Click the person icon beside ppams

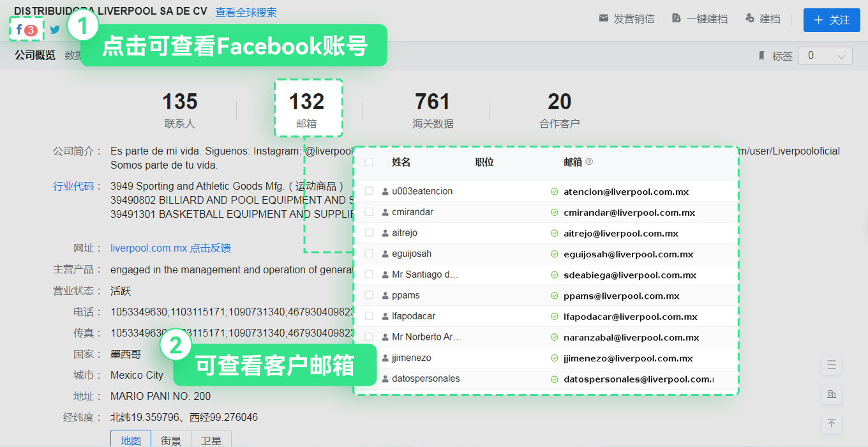(x=385, y=296)
